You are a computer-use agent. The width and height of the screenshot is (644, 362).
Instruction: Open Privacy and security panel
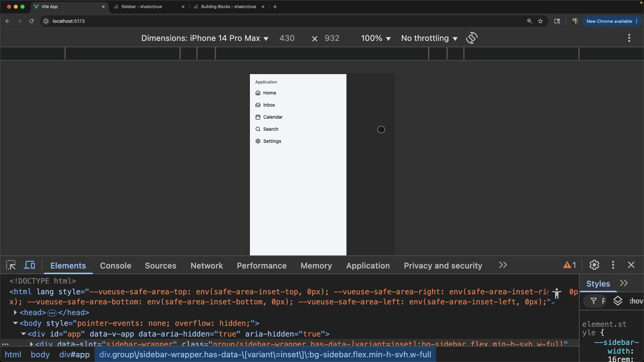pos(443,266)
